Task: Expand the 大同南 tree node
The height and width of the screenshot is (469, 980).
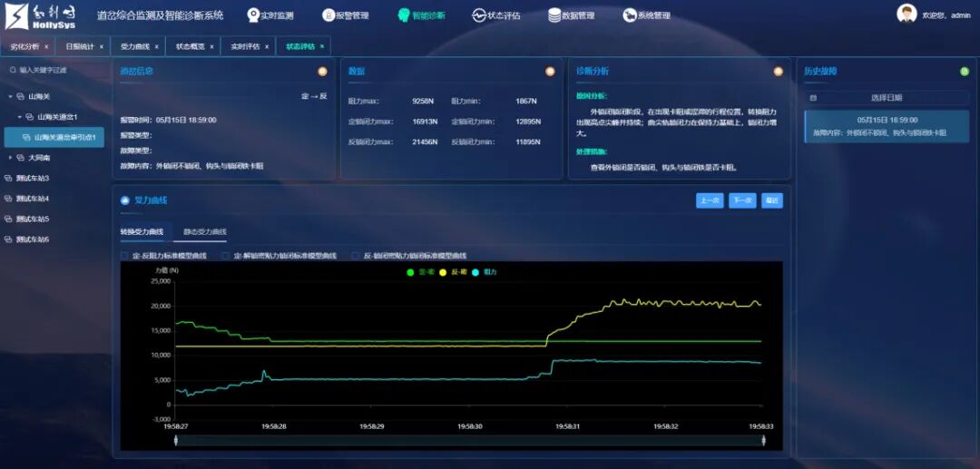Action: pos(11,157)
